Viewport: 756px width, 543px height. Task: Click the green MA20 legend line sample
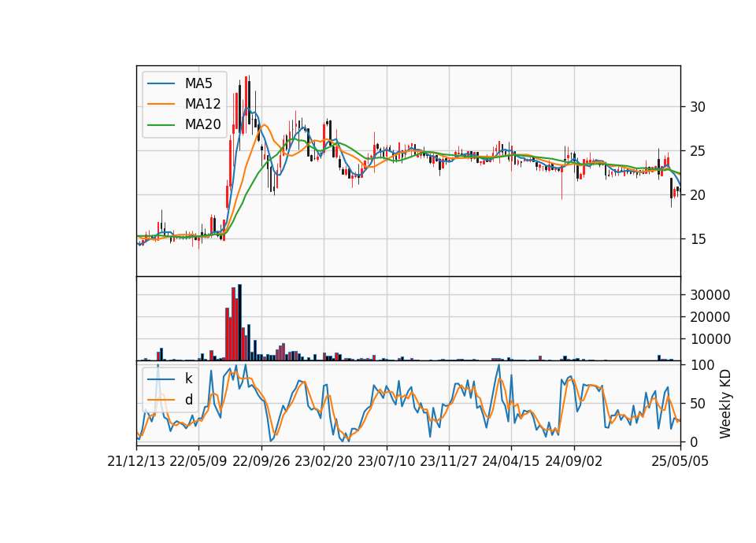(161, 124)
